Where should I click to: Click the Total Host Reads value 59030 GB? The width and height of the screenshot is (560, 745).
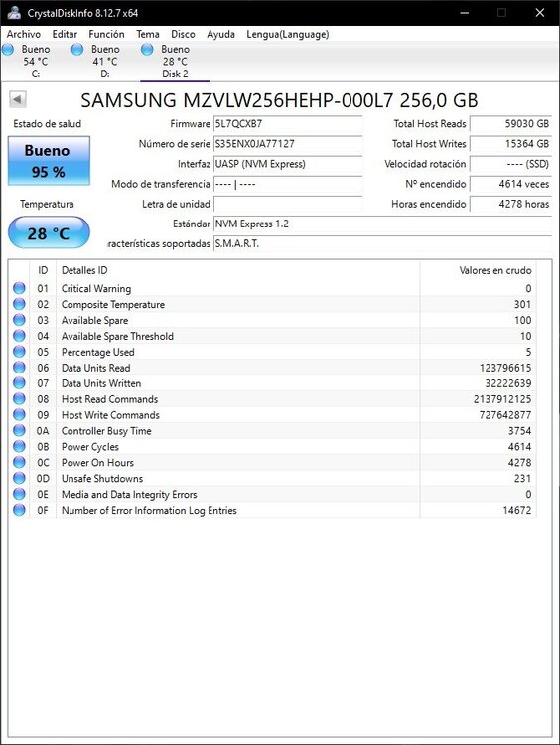point(510,124)
